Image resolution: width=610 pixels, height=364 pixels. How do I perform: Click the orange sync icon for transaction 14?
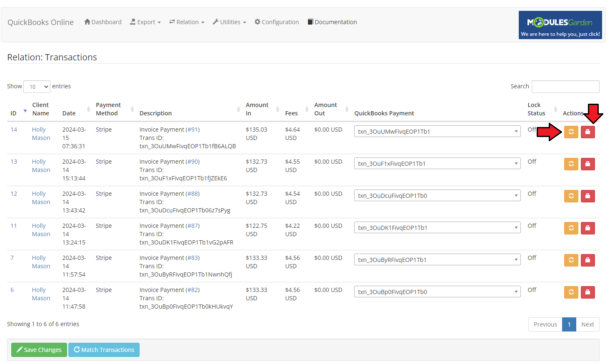click(x=571, y=132)
